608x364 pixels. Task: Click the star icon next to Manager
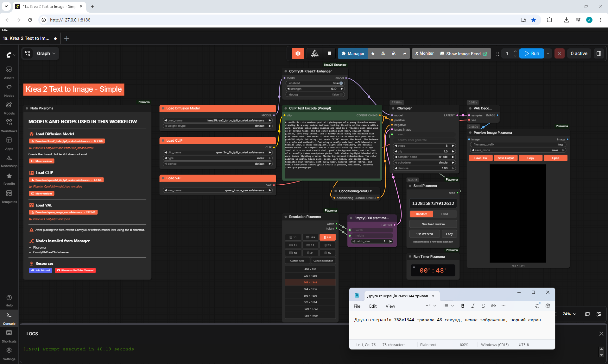373,53
